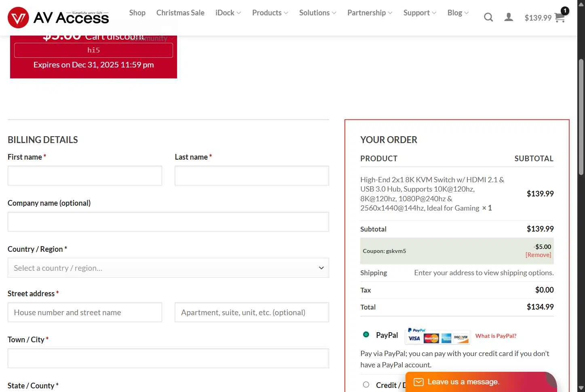Click the hi5 coupon code button

point(93,50)
